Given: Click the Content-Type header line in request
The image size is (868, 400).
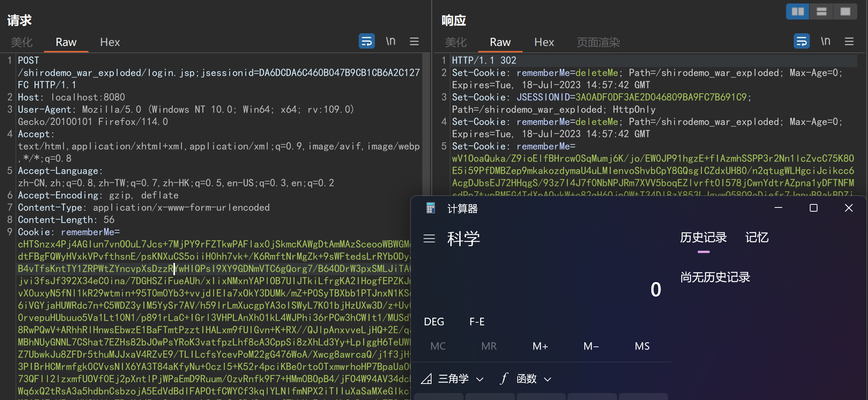Looking at the screenshot, I should (144, 207).
